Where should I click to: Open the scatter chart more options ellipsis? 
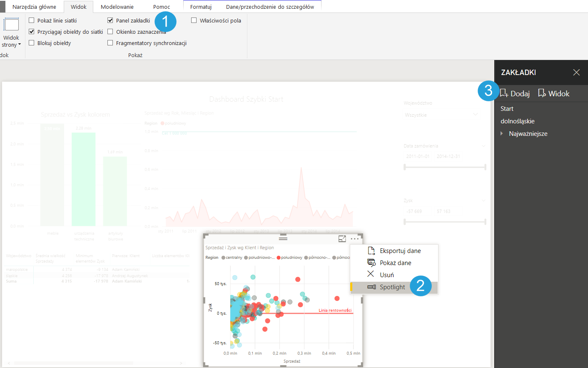(x=354, y=239)
